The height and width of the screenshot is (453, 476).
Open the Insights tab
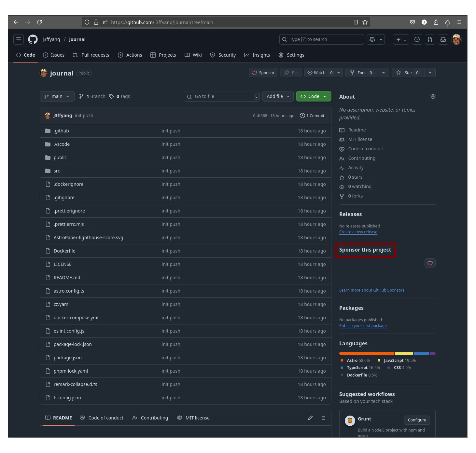(257, 55)
